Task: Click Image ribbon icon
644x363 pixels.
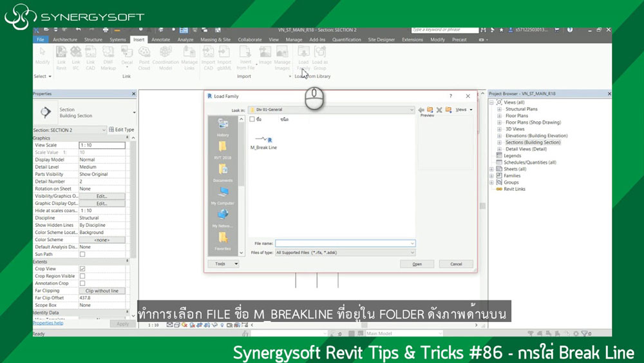Action: point(265,55)
